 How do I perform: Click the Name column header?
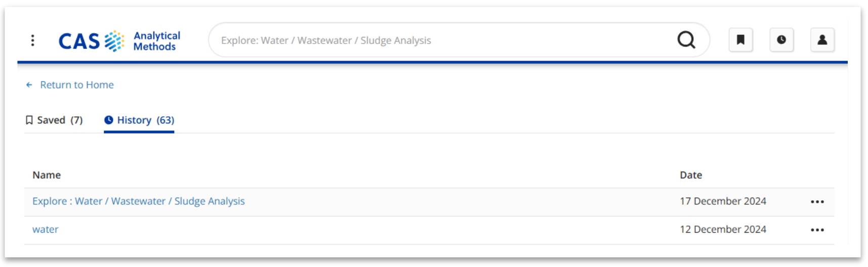(x=47, y=175)
